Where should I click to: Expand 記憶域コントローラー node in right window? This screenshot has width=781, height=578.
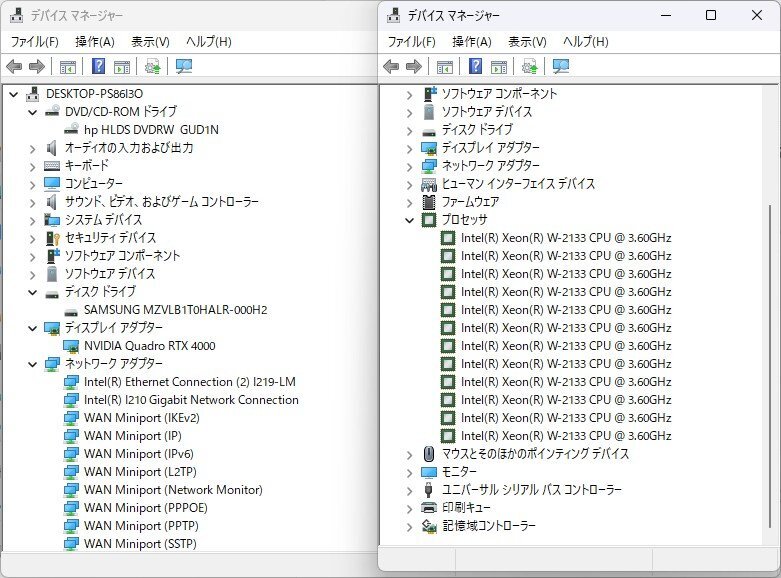click(409, 526)
